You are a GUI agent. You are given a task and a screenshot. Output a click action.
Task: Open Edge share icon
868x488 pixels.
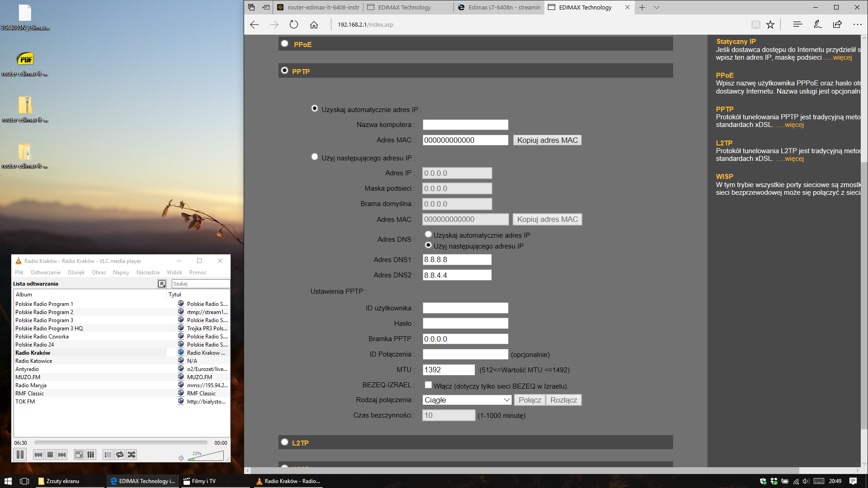coord(837,24)
